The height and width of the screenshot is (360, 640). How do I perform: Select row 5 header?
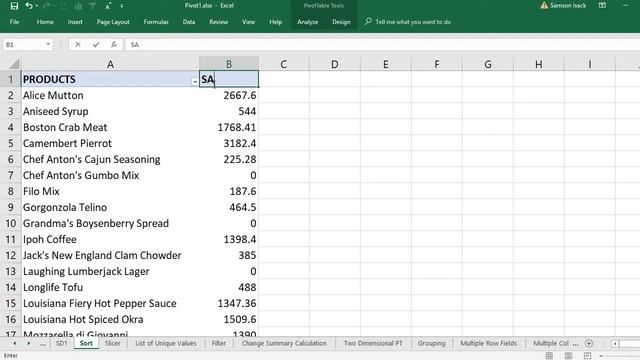tap(11, 143)
